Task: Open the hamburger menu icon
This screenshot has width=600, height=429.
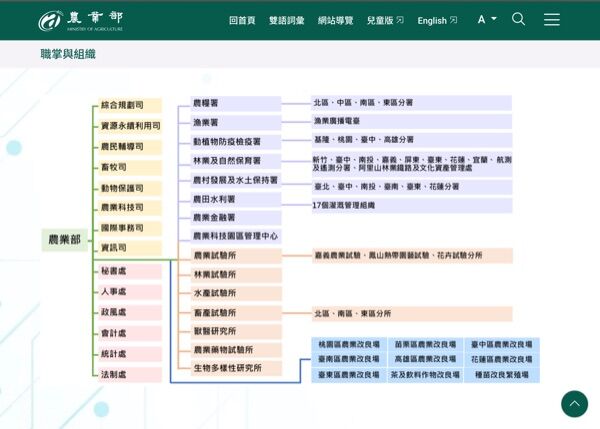Action: [x=551, y=19]
